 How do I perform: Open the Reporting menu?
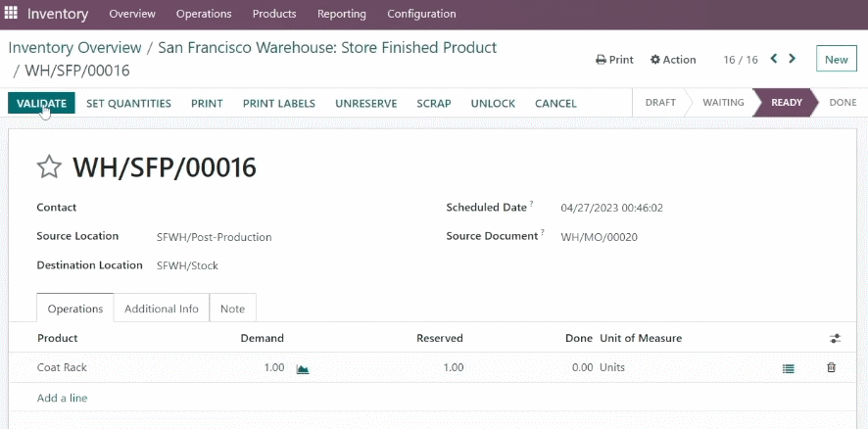pyautogui.click(x=342, y=14)
